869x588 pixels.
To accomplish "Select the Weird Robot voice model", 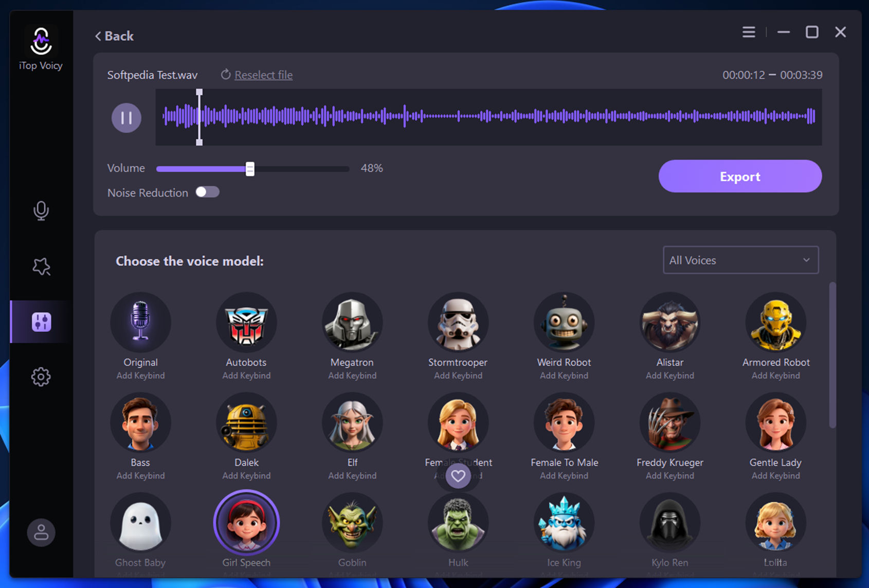I will (x=564, y=322).
